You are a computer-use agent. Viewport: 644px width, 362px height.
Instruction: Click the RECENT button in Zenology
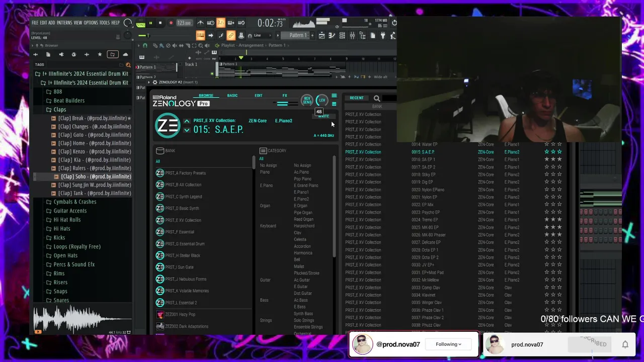tap(356, 98)
